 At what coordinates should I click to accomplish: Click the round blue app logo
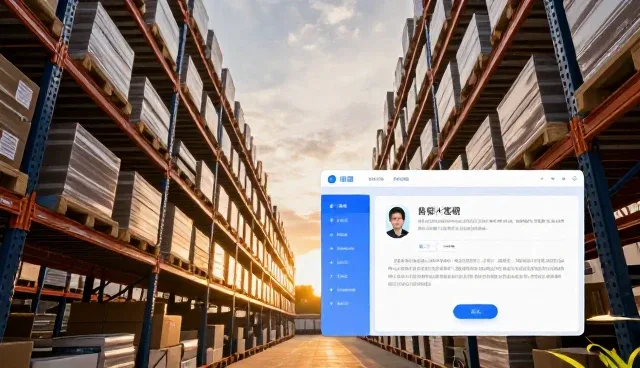332,179
